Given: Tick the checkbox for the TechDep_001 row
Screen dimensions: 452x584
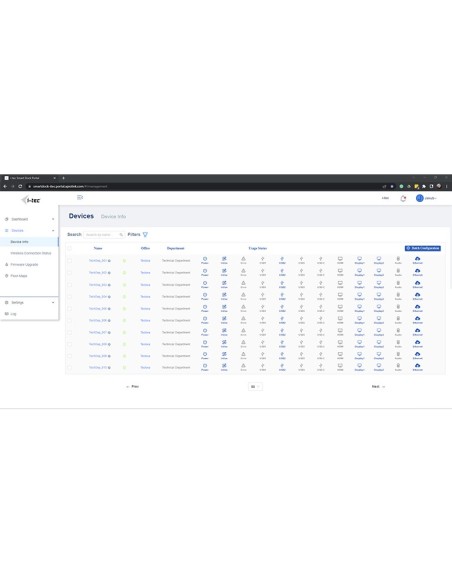Looking at the screenshot, I should 70,261.
